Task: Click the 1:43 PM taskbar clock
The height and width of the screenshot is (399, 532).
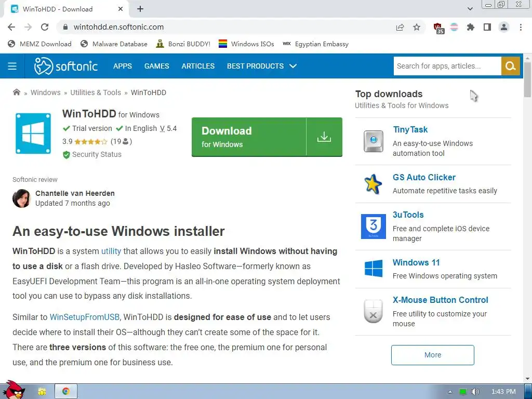Action: pos(503,392)
